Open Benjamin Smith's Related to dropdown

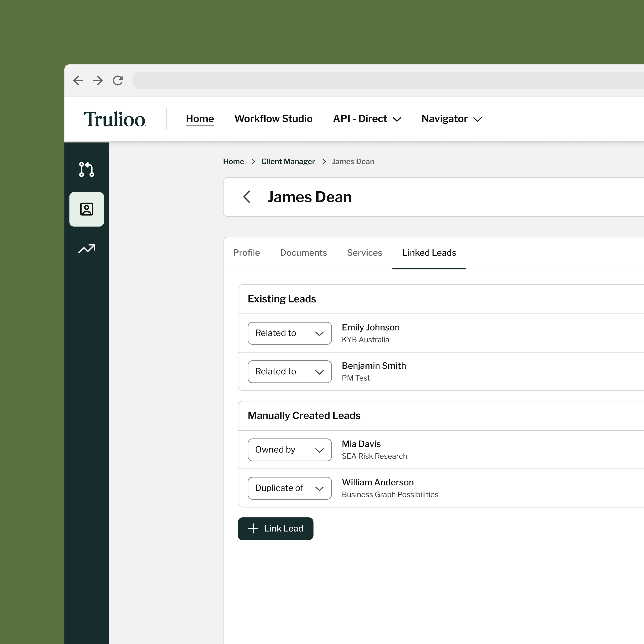coord(290,371)
